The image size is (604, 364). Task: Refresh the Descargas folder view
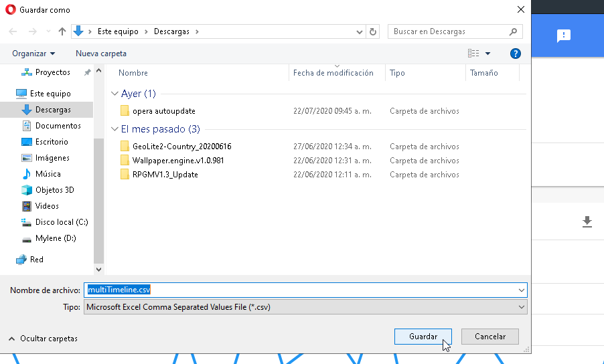pyautogui.click(x=373, y=31)
